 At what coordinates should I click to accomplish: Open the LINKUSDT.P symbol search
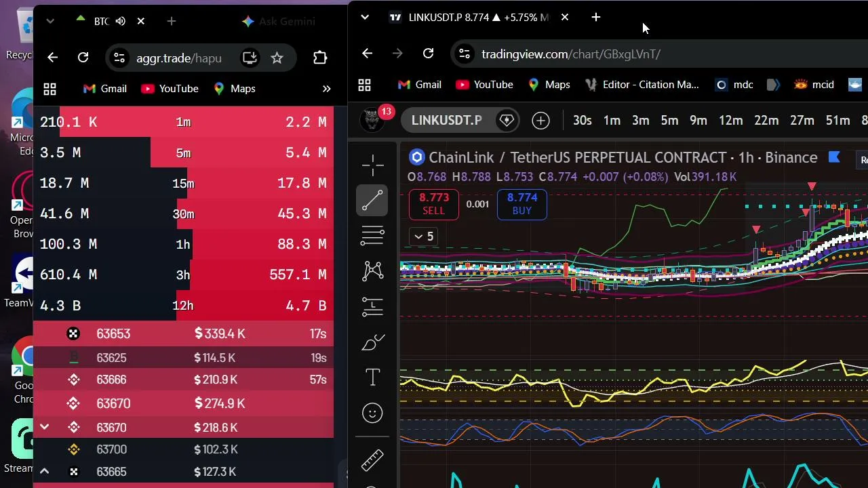coord(447,120)
